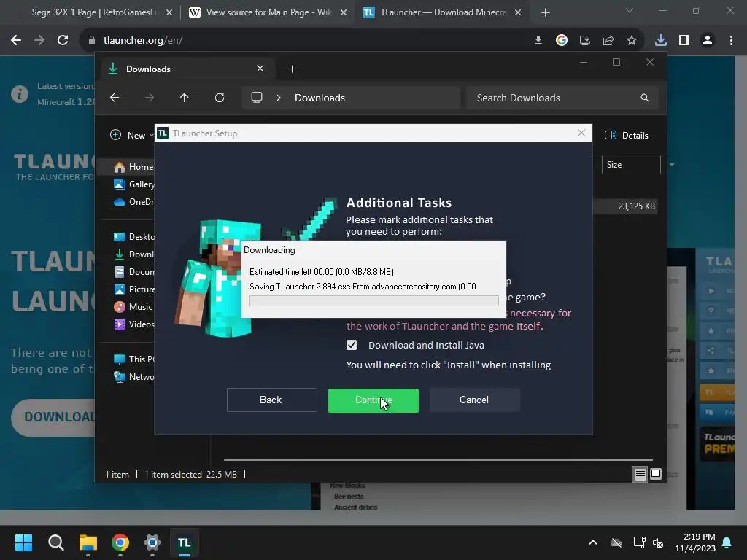This screenshot has height=560, width=747.
Task: Open the Downloads folder in Explorer sidebar
Action: point(133,254)
